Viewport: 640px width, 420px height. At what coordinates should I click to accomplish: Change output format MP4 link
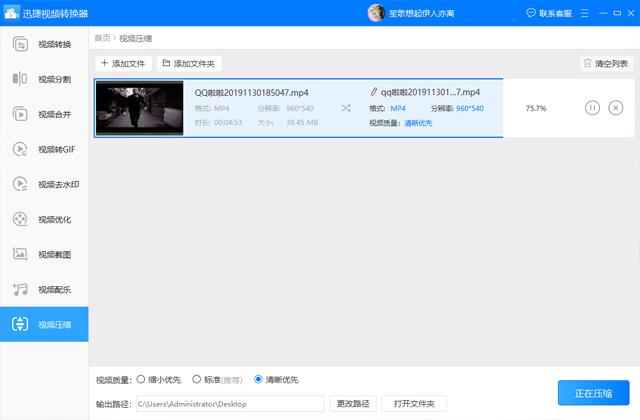point(398,108)
